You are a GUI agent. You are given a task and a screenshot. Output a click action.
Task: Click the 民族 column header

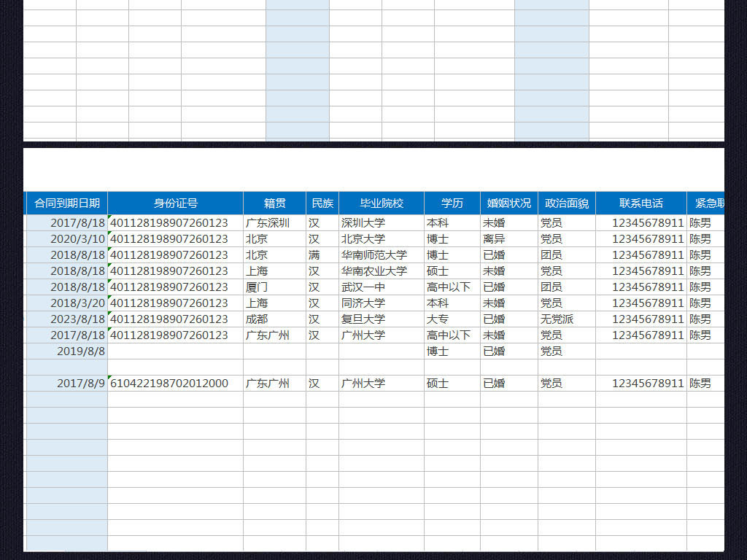(322, 203)
